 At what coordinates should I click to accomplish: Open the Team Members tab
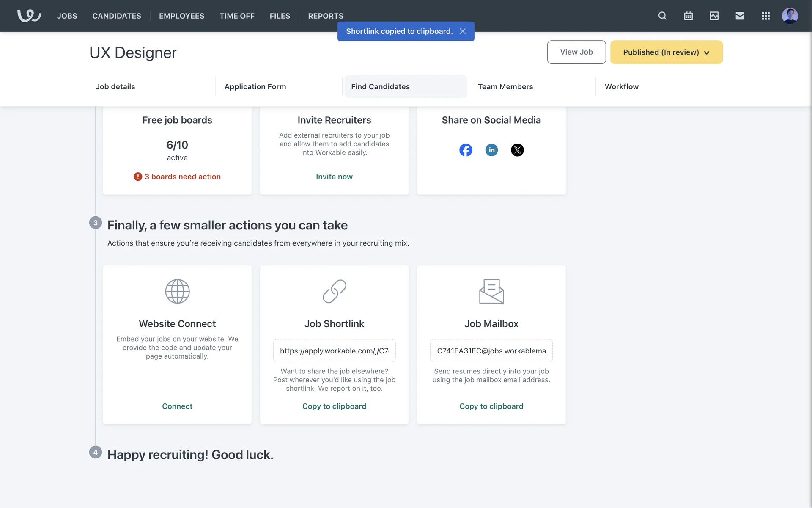505,86
